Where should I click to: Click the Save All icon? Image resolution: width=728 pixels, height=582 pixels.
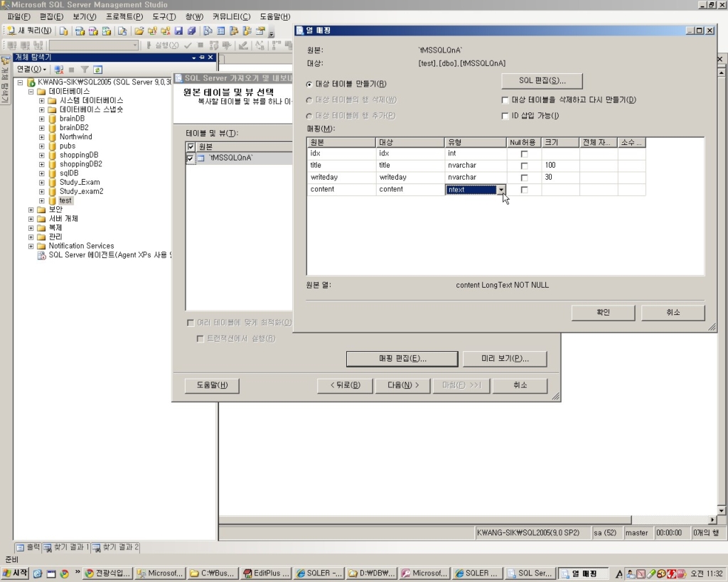pyautogui.click(x=192, y=31)
